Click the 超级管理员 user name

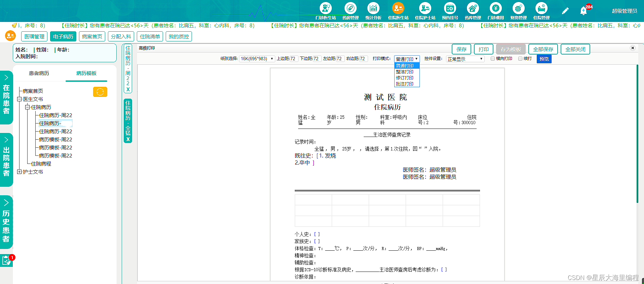point(625,11)
